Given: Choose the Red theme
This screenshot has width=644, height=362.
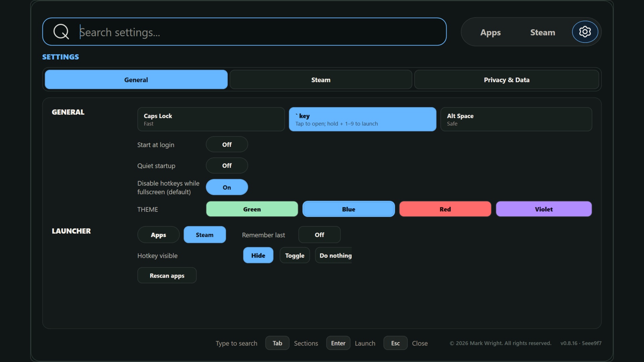Looking at the screenshot, I should pos(445,209).
